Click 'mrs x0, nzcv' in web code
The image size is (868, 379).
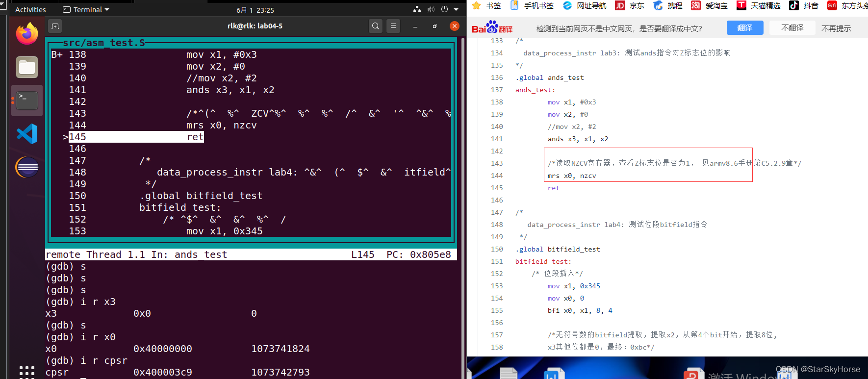572,176
